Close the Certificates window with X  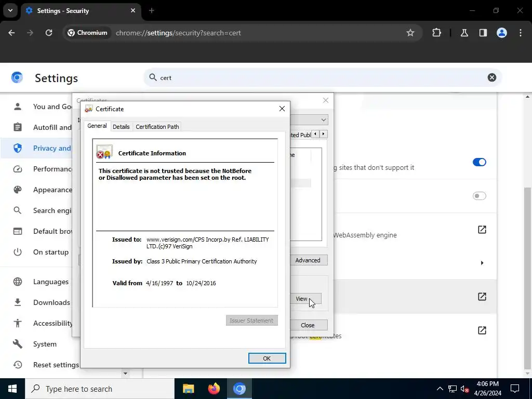click(326, 100)
